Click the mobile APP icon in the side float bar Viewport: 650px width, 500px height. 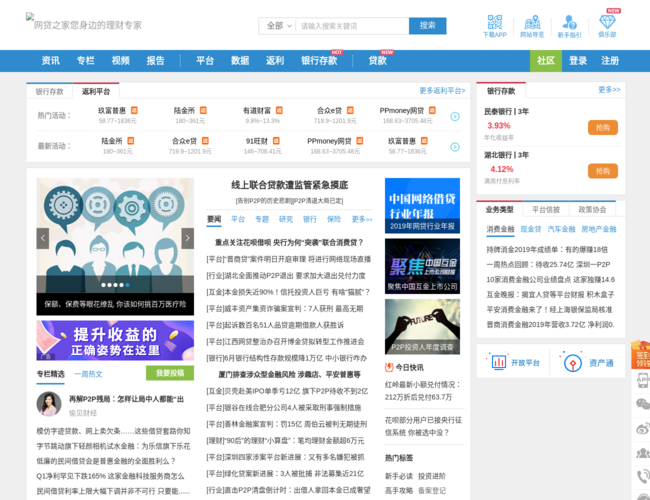click(643, 379)
